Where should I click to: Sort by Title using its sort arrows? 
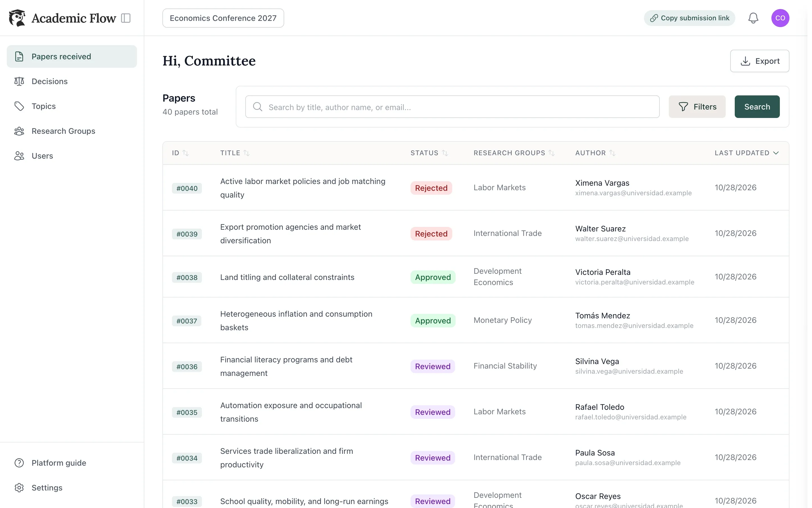(x=246, y=153)
